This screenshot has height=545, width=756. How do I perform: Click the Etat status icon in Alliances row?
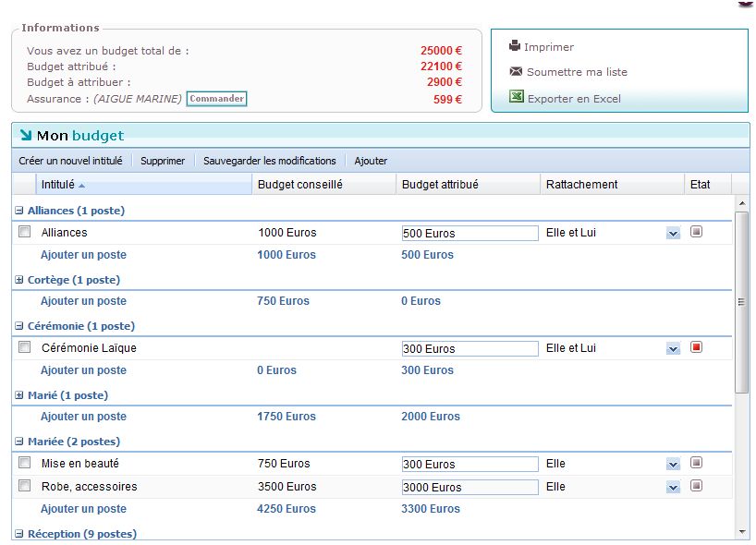(696, 232)
